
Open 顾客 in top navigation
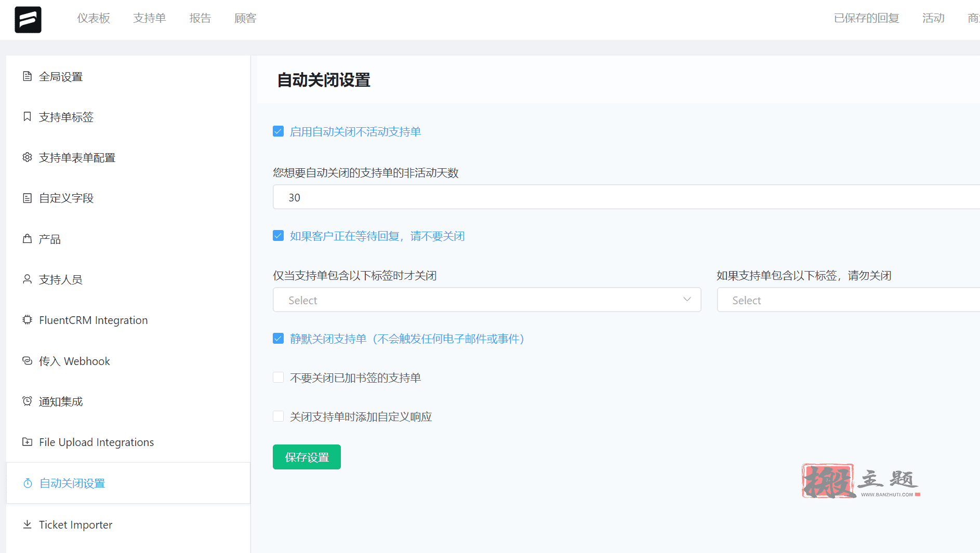[245, 18]
